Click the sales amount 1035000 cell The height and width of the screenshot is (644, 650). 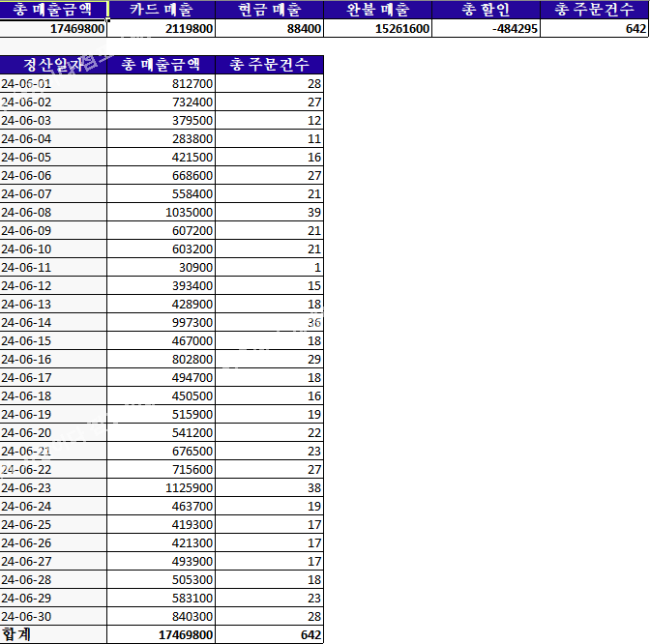click(162, 212)
